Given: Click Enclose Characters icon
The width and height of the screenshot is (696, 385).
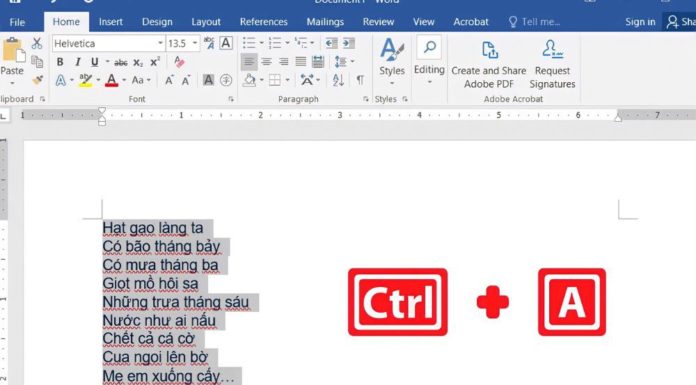Looking at the screenshot, I should point(226,80).
